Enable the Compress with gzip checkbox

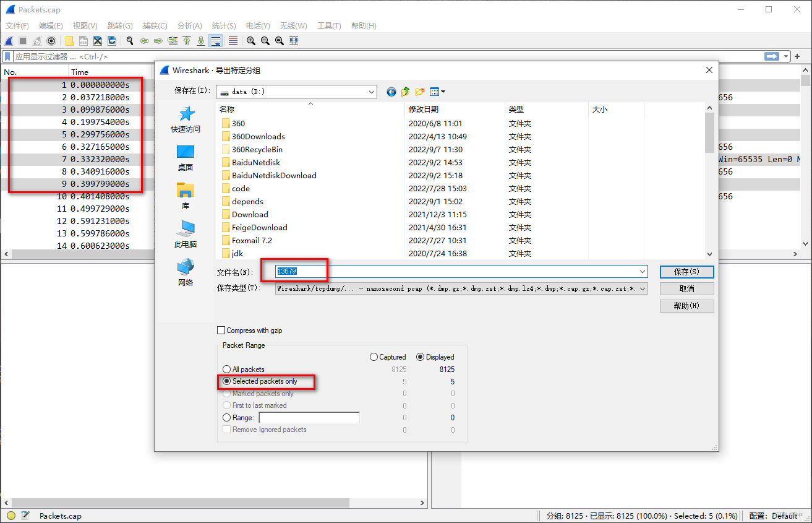click(221, 331)
